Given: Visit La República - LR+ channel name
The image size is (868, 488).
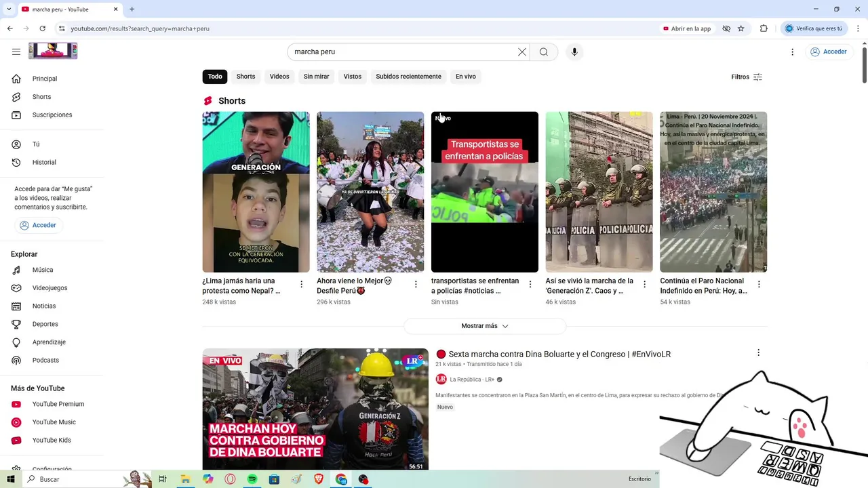Looking at the screenshot, I should pyautogui.click(x=472, y=380).
